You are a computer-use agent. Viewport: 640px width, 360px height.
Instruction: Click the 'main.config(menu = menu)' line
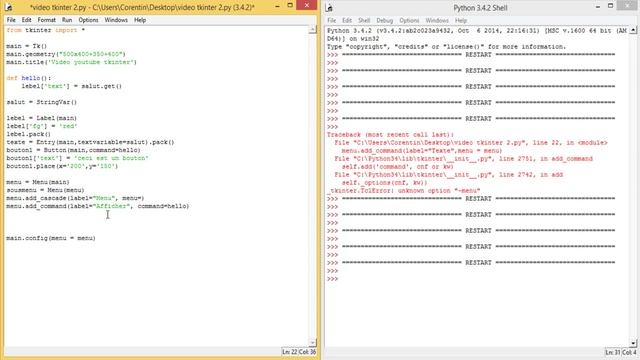pos(51,238)
